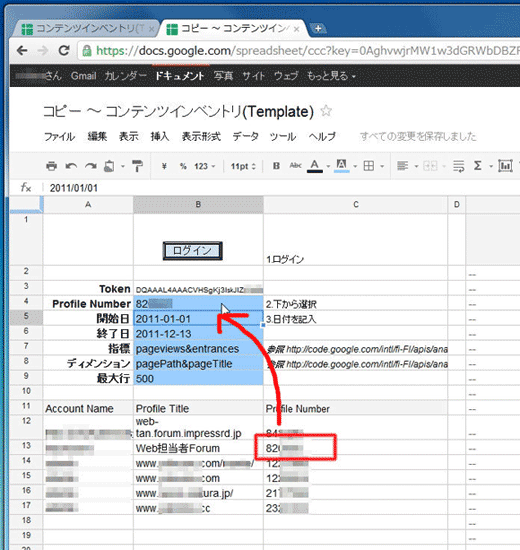This screenshot has height=550, width=520.
Task: Select column C header
Action: point(355,204)
